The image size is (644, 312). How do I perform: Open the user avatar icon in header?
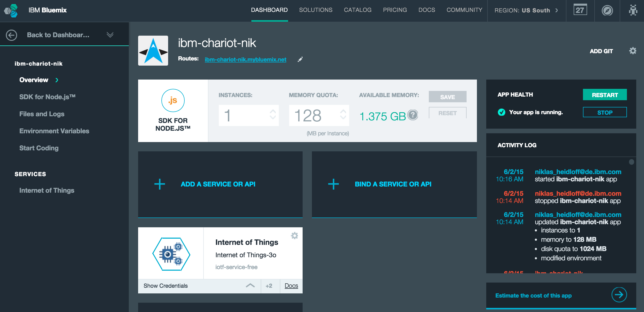pos(633,10)
